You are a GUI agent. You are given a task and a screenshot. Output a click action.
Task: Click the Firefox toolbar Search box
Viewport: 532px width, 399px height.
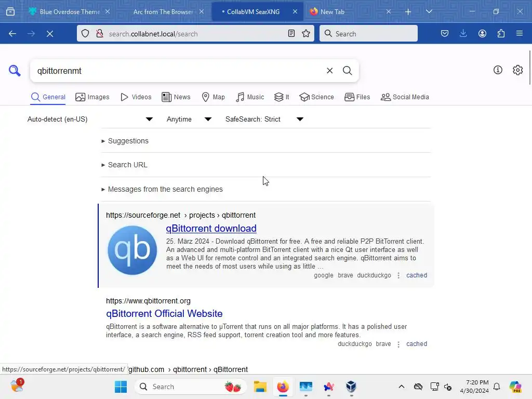368,34
